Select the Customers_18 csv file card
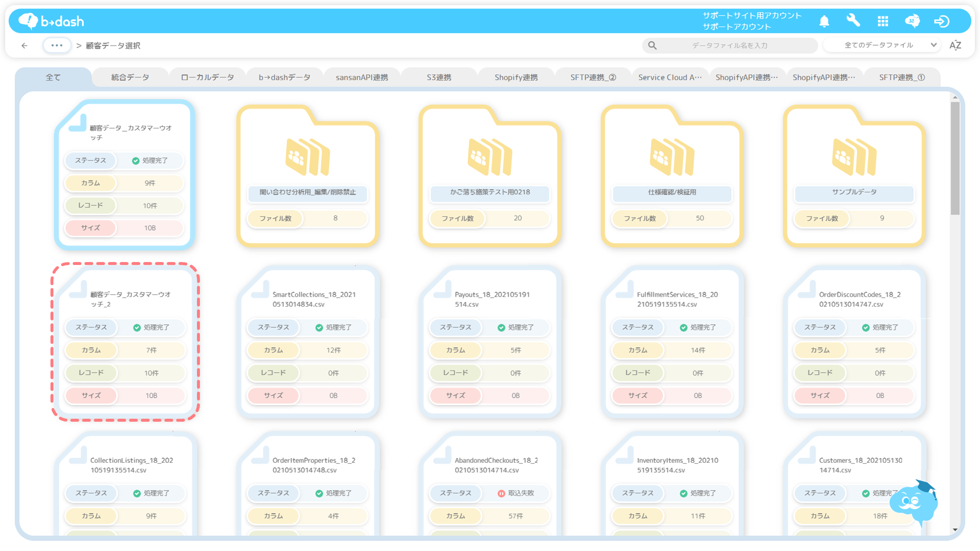 pos(854,484)
